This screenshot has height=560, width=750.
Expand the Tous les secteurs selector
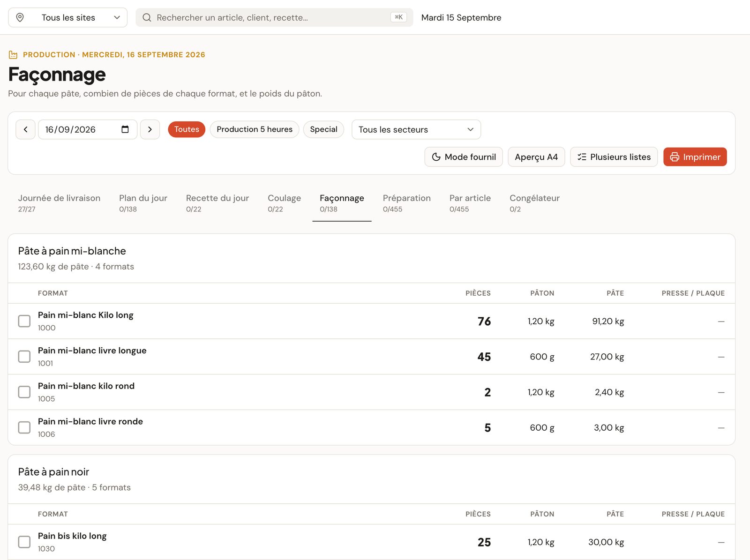pyautogui.click(x=416, y=129)
